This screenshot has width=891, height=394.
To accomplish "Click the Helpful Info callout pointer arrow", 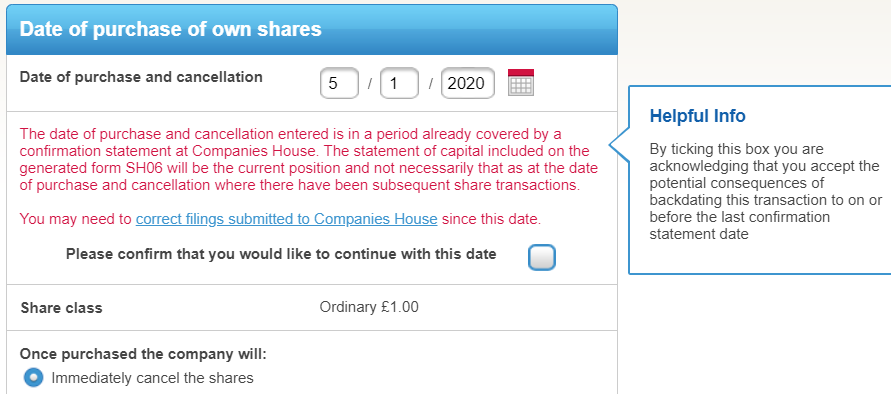I will click(619, 145).
